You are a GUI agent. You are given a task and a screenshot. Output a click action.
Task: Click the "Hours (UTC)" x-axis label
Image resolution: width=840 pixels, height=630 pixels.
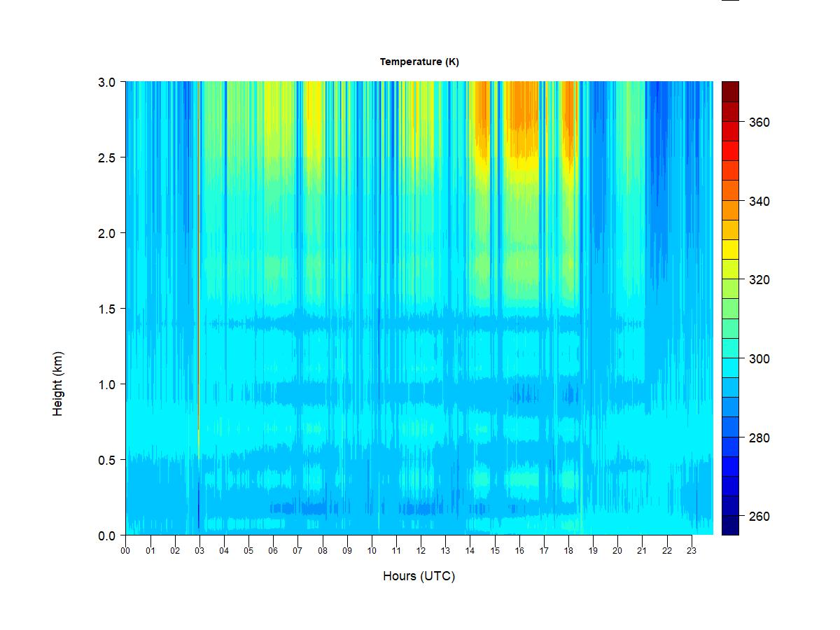[419, 576]
